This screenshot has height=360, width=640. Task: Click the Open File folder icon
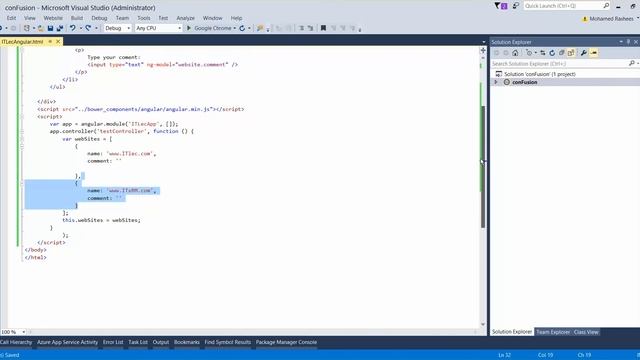(40, 28)
